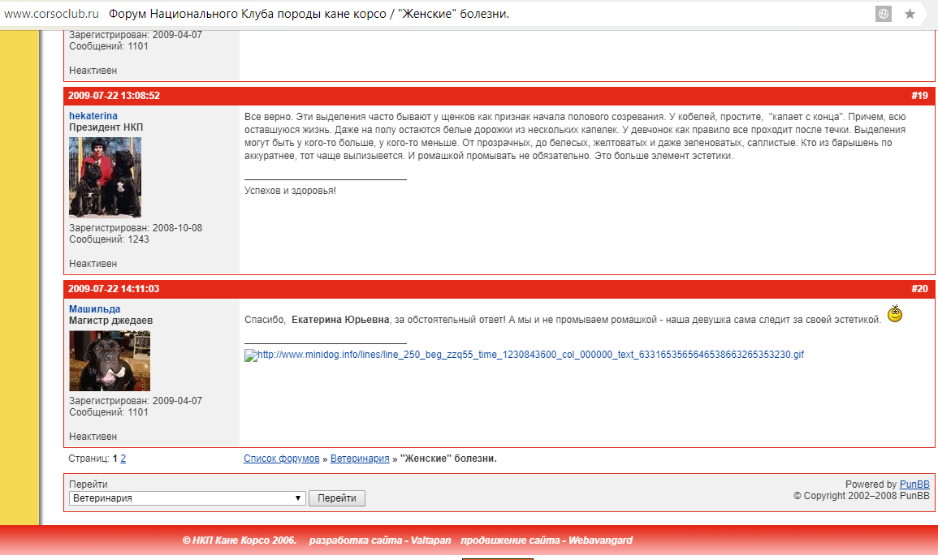Click the "Сообщений: 1243" post count

(x=109, y=239)
